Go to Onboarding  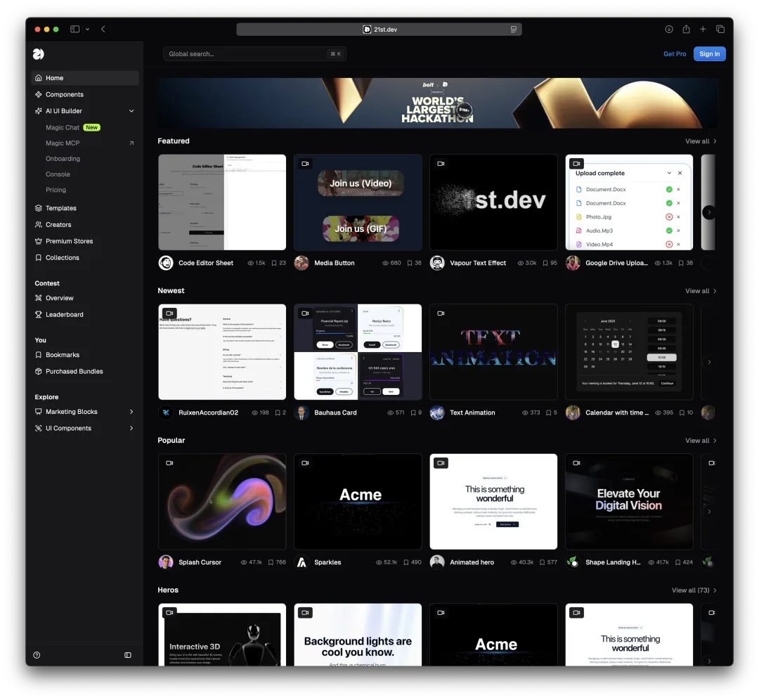(63, 159)
